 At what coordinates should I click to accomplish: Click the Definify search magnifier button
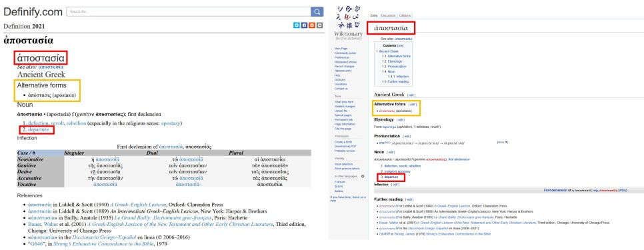pos(317,11)
